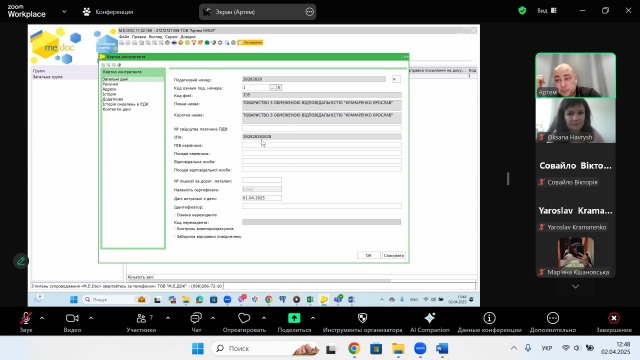Open the Файл menu in M.E.Doc
Viewport: 640px width, 360px height.
[x=124, y=37]
